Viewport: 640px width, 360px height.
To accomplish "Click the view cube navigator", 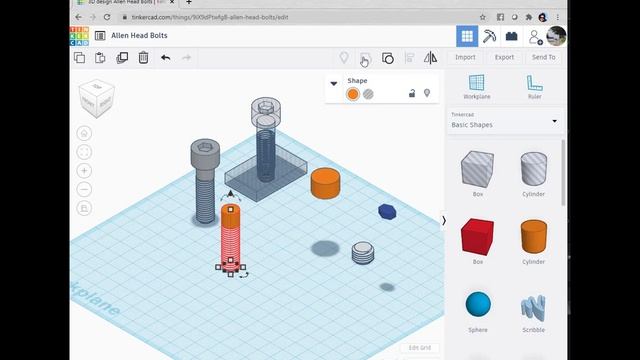I will click(x=97, y=98).
